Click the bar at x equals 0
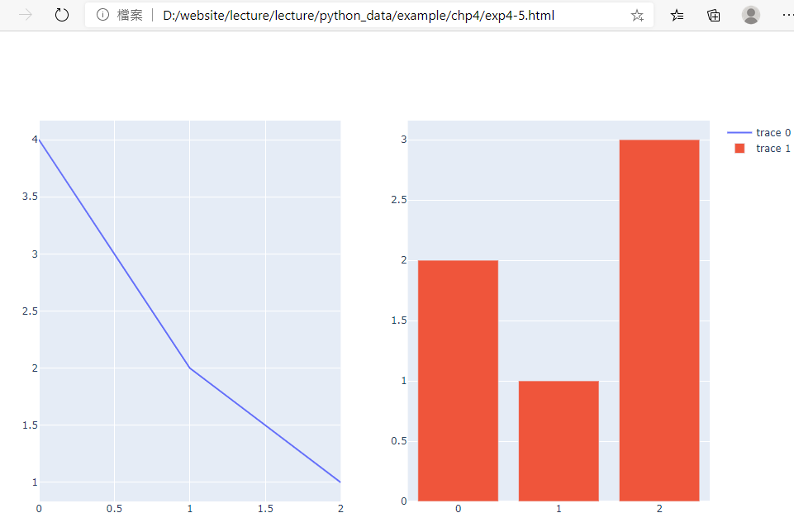Image resolution: width=794 pixels, height=532 pixels. tap(458, 381)
